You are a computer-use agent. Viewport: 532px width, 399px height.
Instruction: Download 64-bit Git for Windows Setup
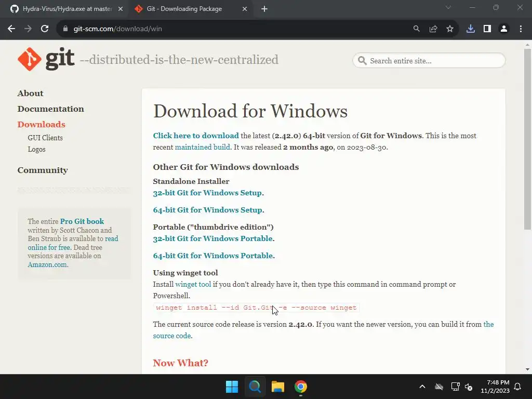coord(208,210)
